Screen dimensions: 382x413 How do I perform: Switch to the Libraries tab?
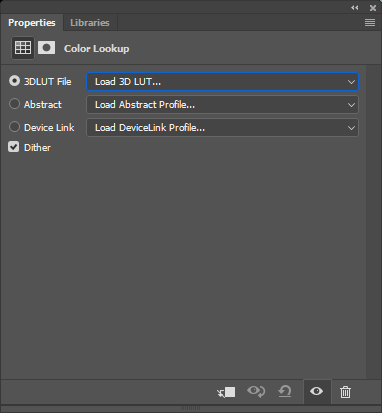pos(90,23)
